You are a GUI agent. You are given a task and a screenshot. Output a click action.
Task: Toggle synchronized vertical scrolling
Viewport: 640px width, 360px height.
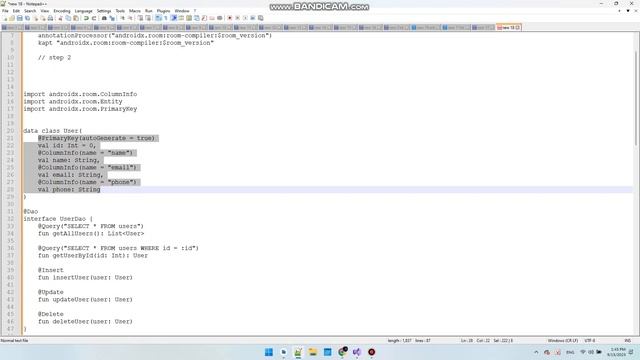point(140,18)
